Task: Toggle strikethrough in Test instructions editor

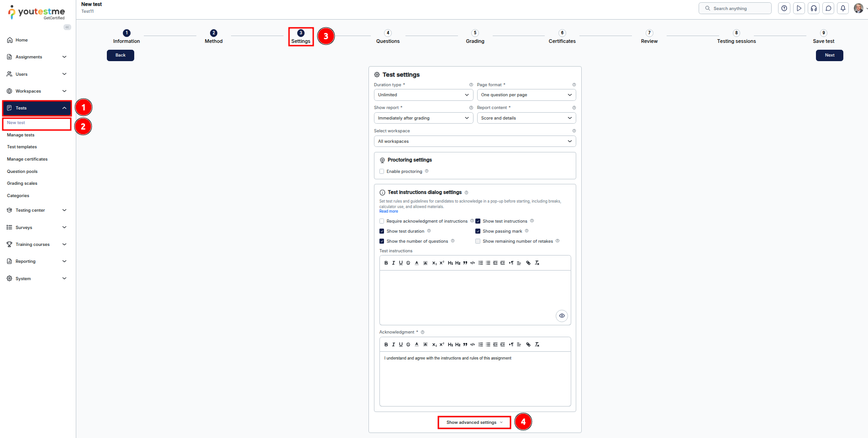Action: pos(408,263)
